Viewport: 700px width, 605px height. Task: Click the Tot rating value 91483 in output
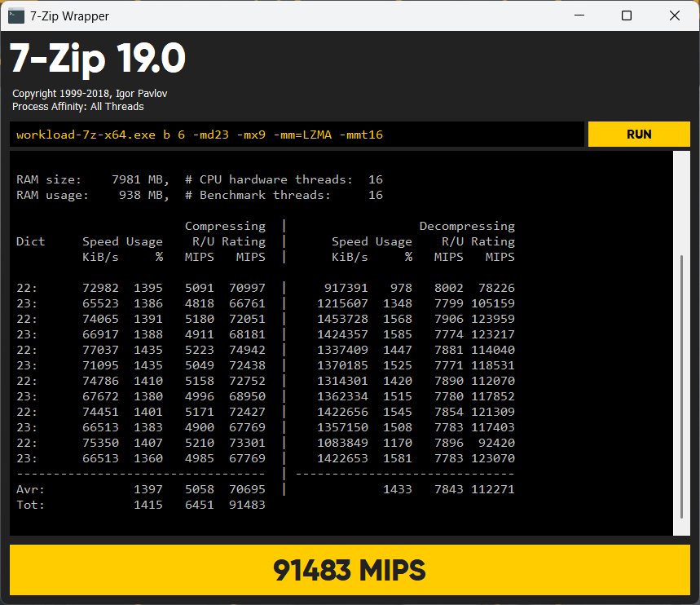(247, 505)
